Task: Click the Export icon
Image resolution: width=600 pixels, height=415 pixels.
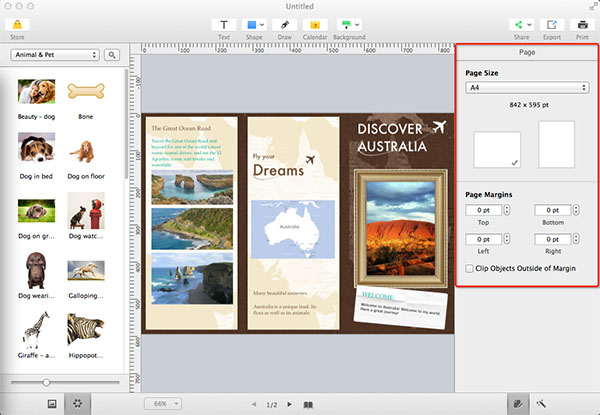Action: pyautogui.click(x=551, y=23)
